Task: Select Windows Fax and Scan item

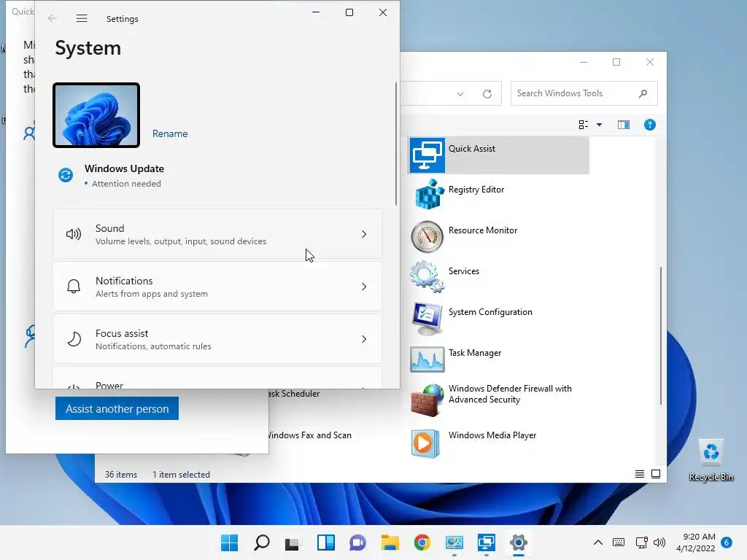Action: (x=310, y=435)
